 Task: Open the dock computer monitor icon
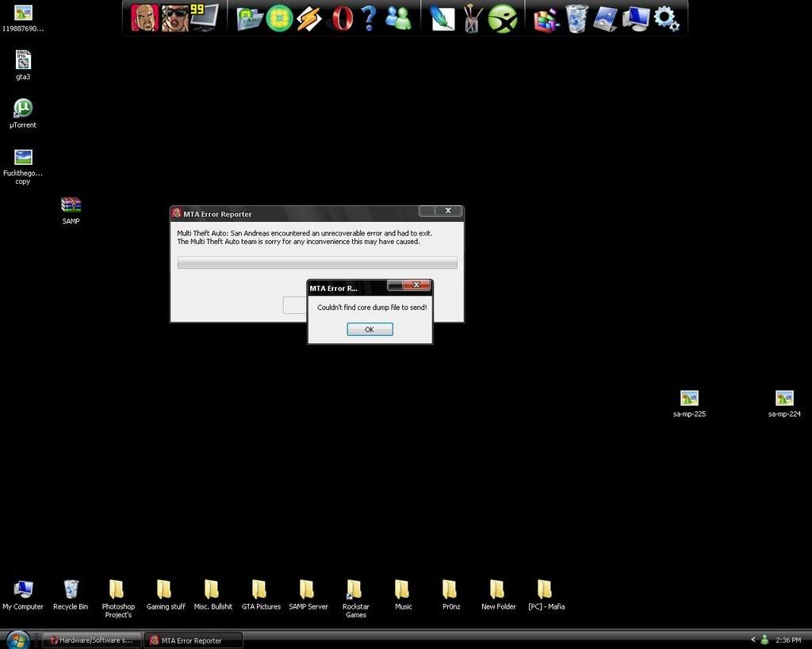636,19
